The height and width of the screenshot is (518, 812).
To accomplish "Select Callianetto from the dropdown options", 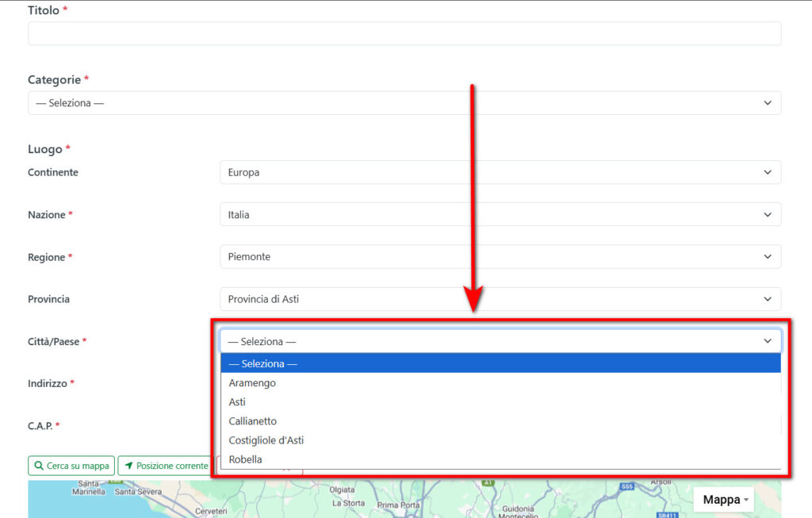I will [x=253, y=421].
